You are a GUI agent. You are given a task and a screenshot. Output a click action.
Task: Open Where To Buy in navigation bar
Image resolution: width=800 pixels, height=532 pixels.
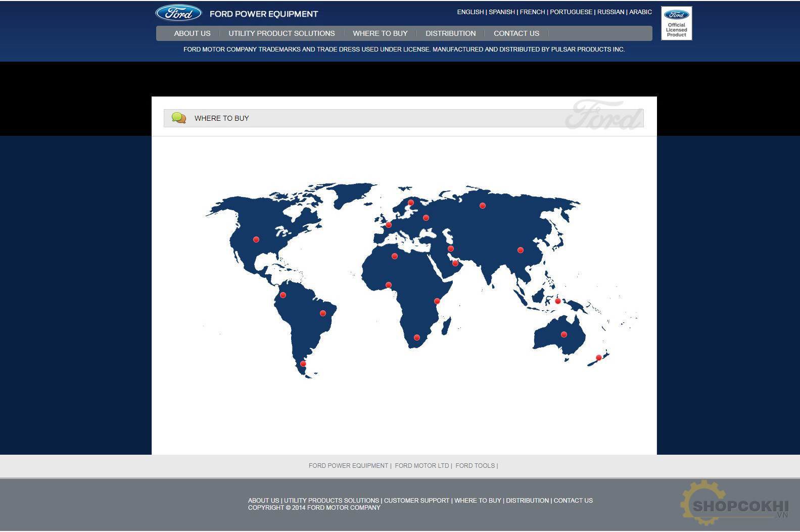click(380, 33)
